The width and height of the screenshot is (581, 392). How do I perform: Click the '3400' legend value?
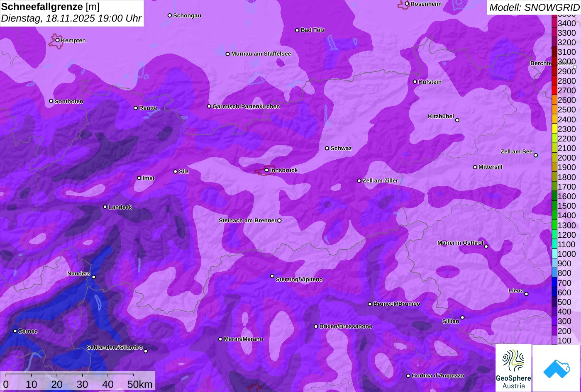[567, 24]
